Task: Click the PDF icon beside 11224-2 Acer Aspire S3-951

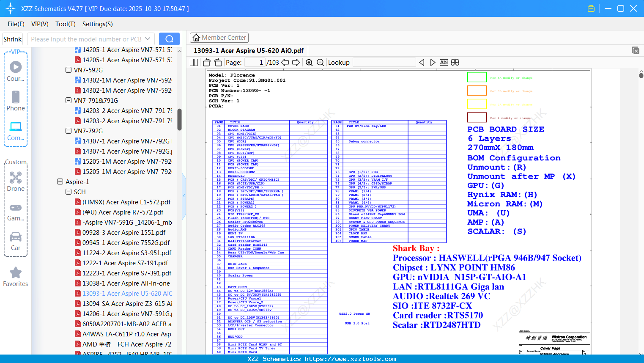Action: click(78, 253)
